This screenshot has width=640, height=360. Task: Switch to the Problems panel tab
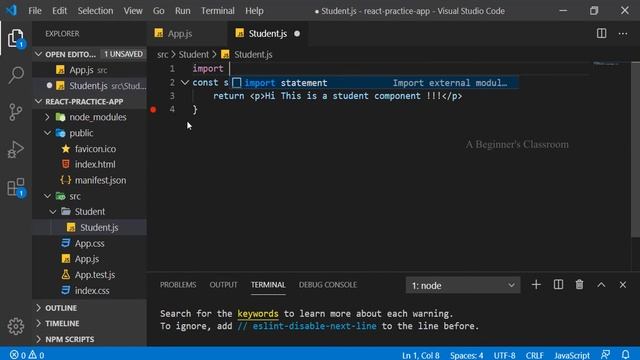coord(178,285)
